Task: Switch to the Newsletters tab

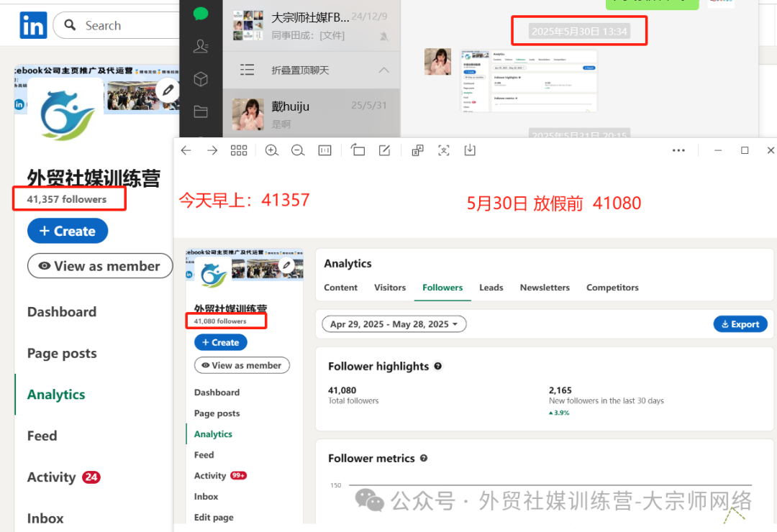Action: tap(545, 288)
